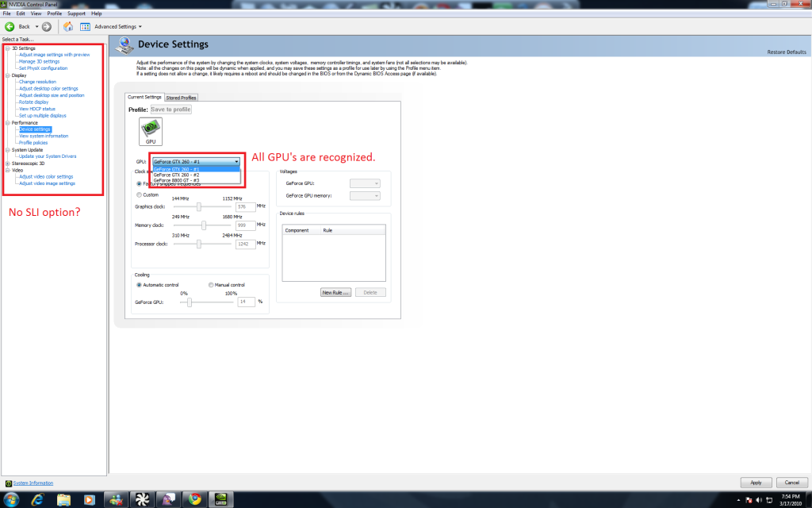Click the NVIDIA Control Panel taskbar button
This screenshot has height=508, width=812.
tap(220, 499)
